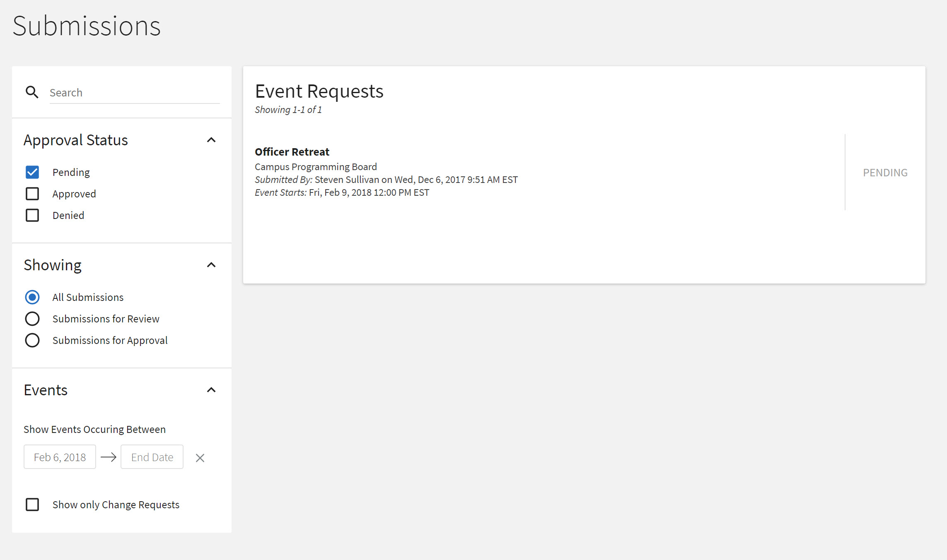Screen dimensions: 947x560
Task: Collapse the Approval Status section
Action: [211, 140]
